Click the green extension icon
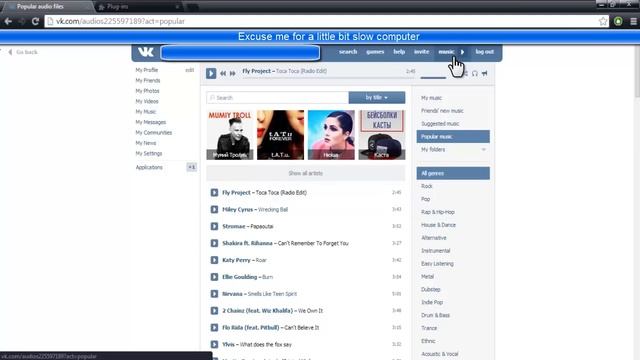This screenshot has height=360, width=640. (618, 21)
